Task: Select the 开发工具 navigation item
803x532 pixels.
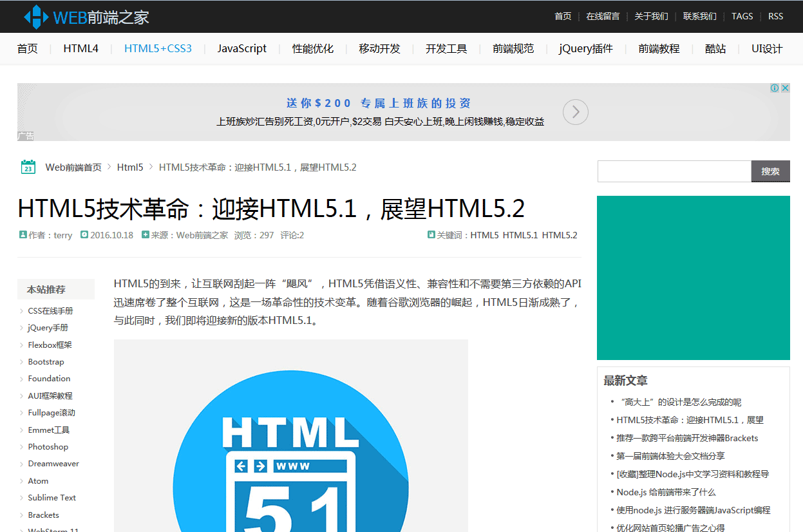Action: 446,48
